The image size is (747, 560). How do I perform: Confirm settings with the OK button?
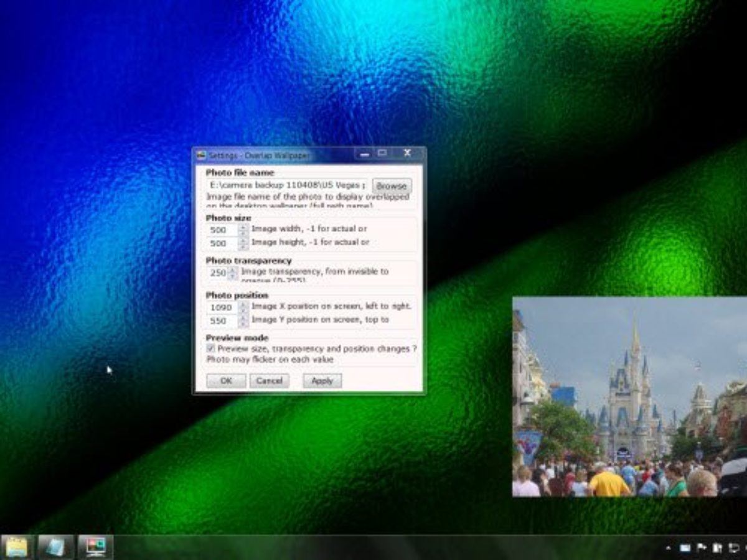[226, 381]
